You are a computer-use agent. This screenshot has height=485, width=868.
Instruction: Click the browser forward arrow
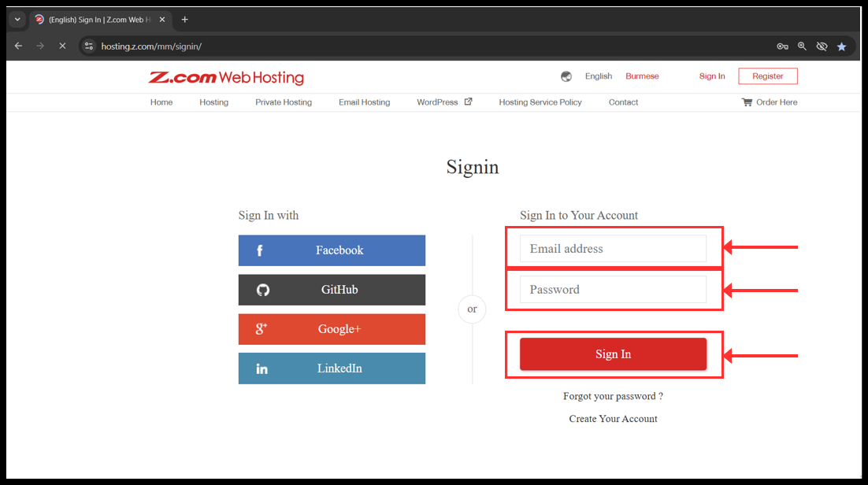[x=40, y=46]
